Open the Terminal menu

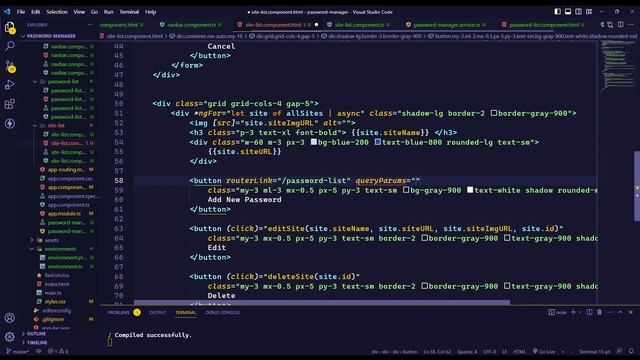(129, 12)
